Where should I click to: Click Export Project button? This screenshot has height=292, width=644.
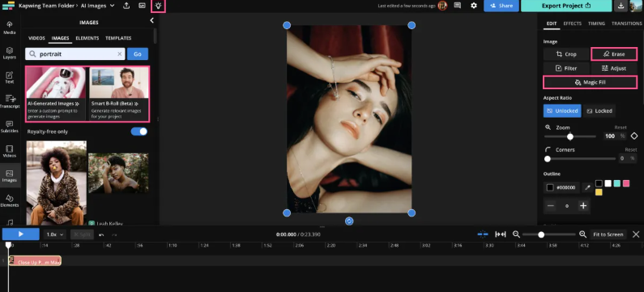coord(566,6)
